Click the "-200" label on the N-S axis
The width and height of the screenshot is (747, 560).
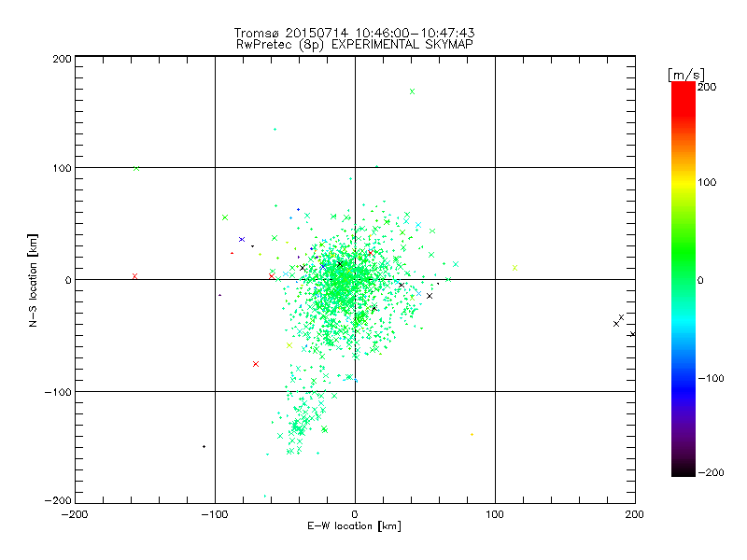tap(58, 500)
